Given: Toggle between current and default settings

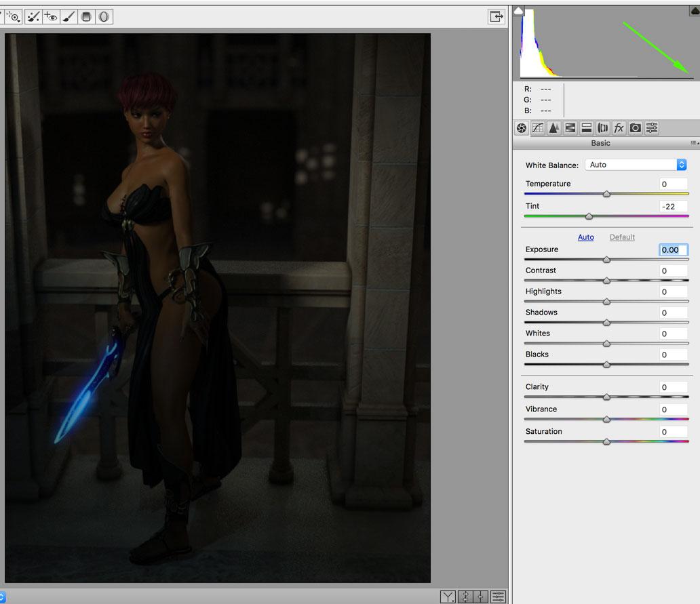Looking at the screenshot, I should 499,597.
